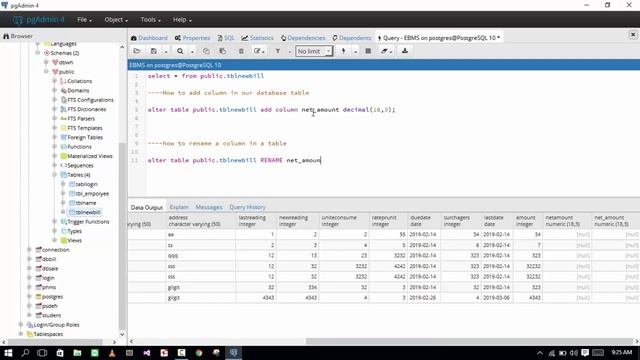
Task: Open the Find options dropdown arrow
Action: (192, 51)
